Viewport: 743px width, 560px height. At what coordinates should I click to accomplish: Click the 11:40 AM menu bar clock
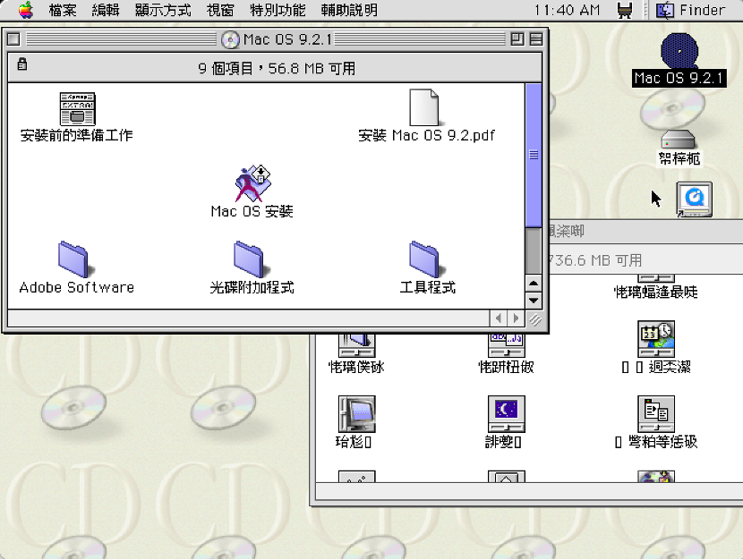pyautogui.click(x=568, y=10)
